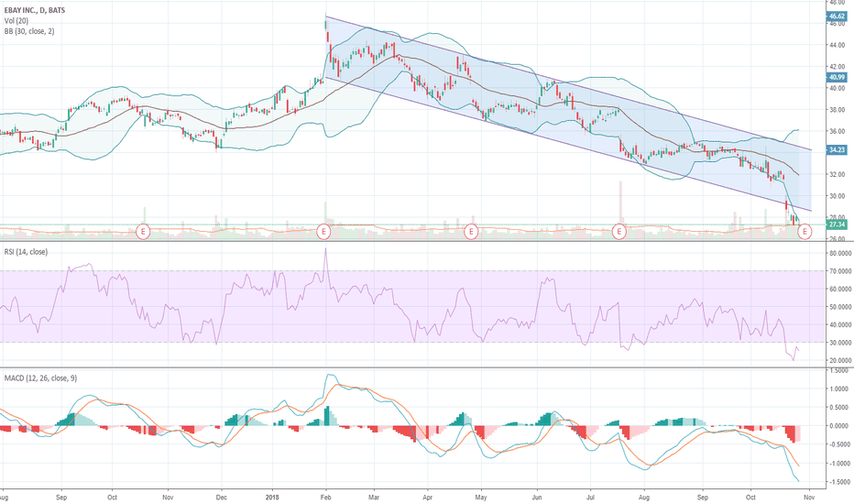Click the 'Jun' label on the time axis

537,497
